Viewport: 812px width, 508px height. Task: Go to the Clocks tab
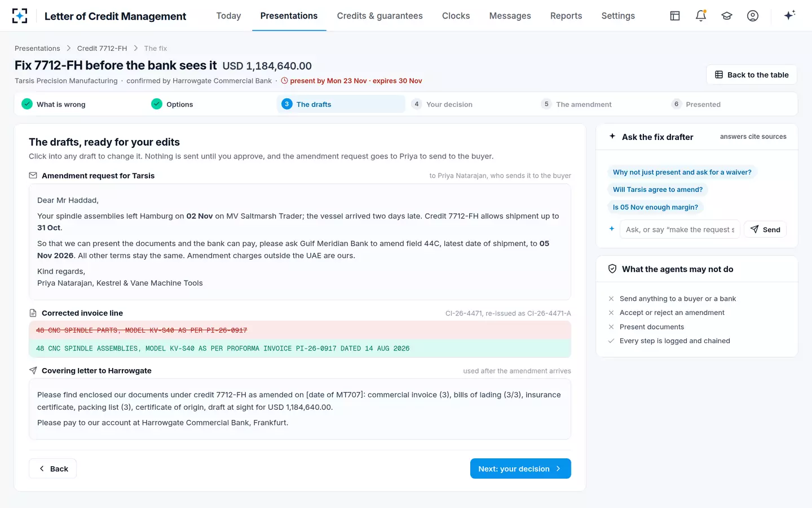coord(456,16)
